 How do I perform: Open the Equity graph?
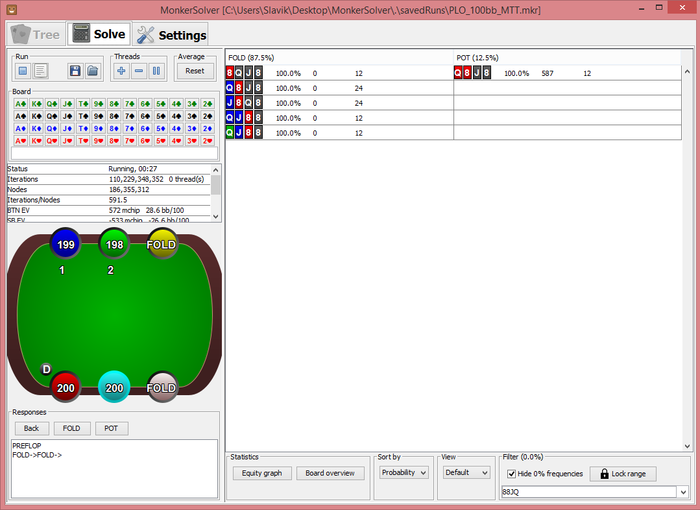click(x=262, y=473)
